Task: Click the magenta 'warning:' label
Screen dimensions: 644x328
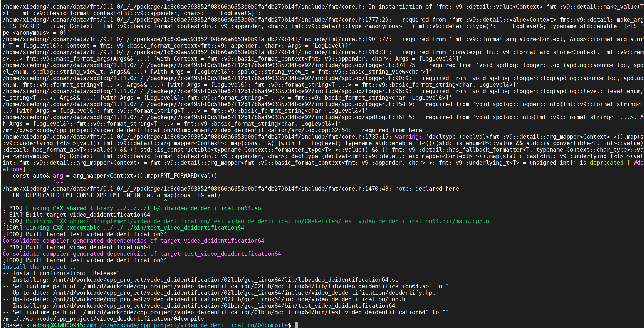Action: [408, 137]
